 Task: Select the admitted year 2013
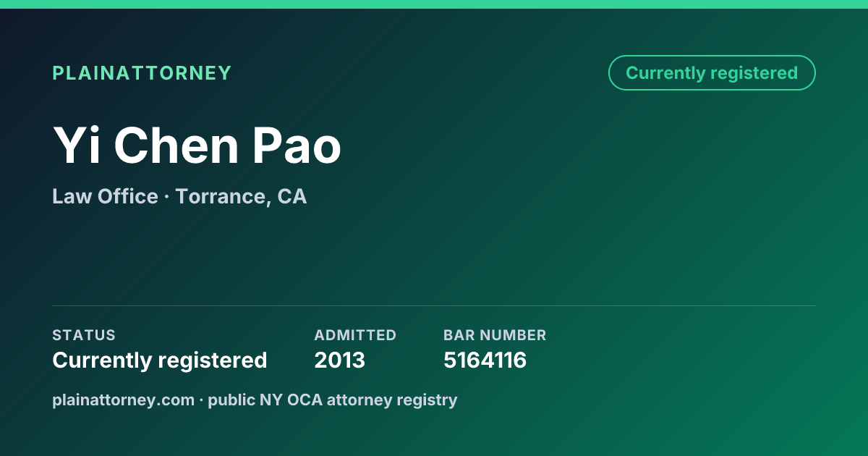[x=340, y=360]
